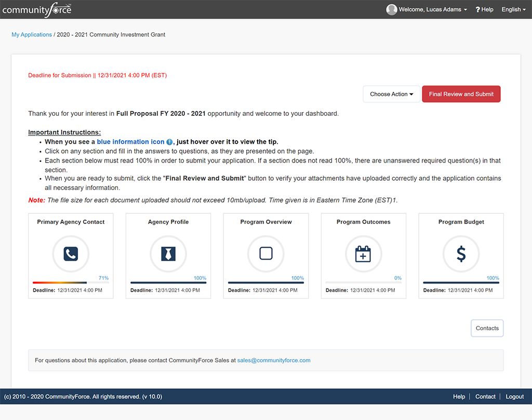Open the Primary Agency Contact phone icon

[x=71, y=254]
